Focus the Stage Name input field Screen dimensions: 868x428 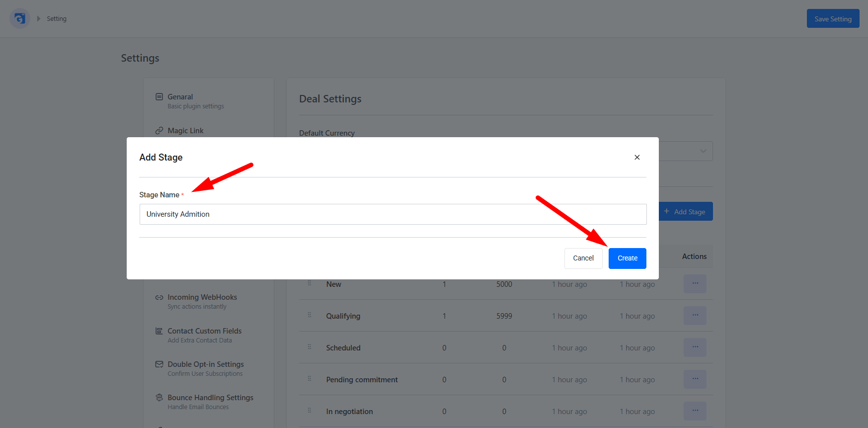point(393,214)
